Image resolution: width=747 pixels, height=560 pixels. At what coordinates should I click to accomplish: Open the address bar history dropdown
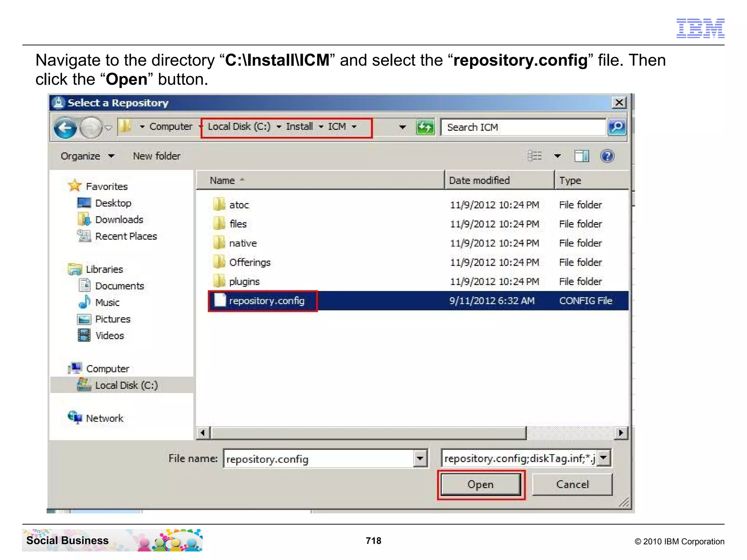pos(402,127)
